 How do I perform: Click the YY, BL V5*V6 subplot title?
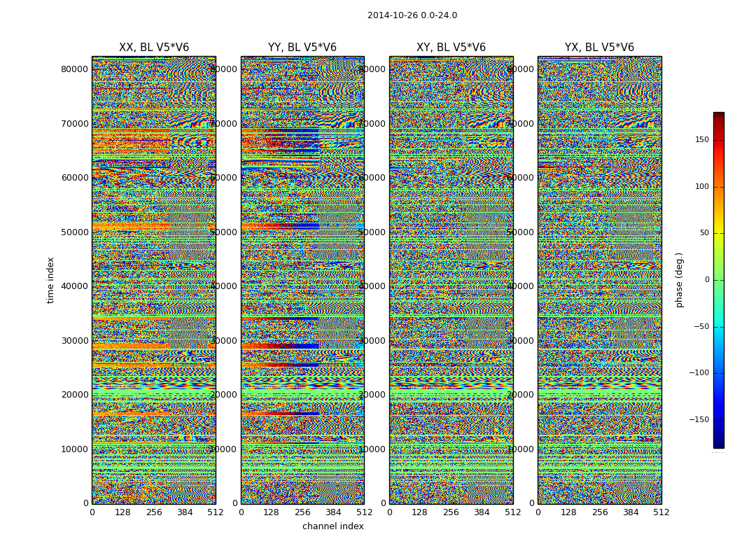(302, 48)
